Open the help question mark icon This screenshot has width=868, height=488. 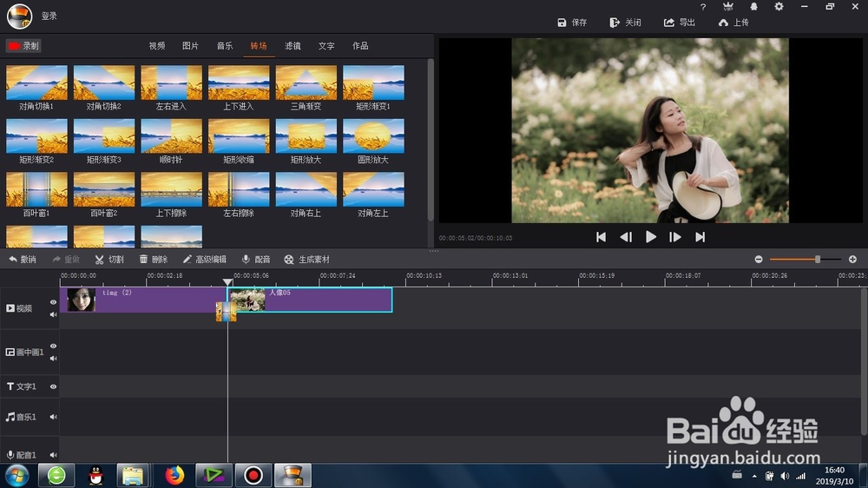pyautogui.click(x=703, y=7)
